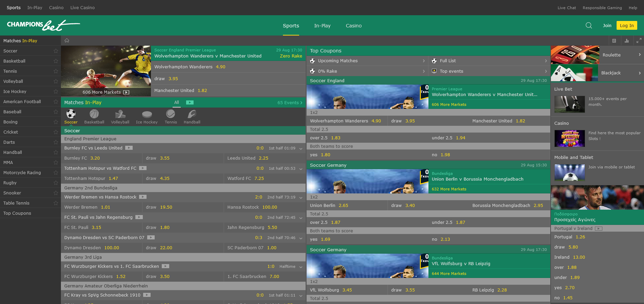The image size is (644, 304).
Task: Favorite Tennis in the sidebar
Action: pyautogui.click(x=56, y=71)
